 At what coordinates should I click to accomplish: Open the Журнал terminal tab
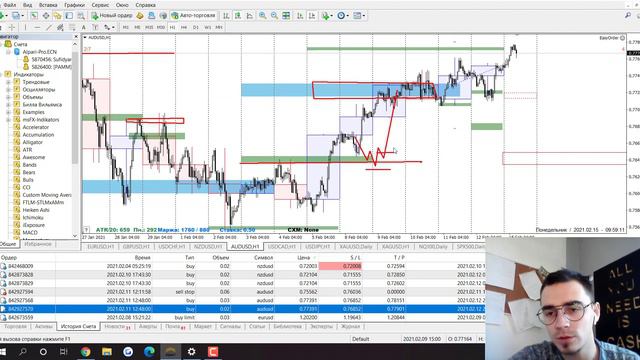click(350, 327)
